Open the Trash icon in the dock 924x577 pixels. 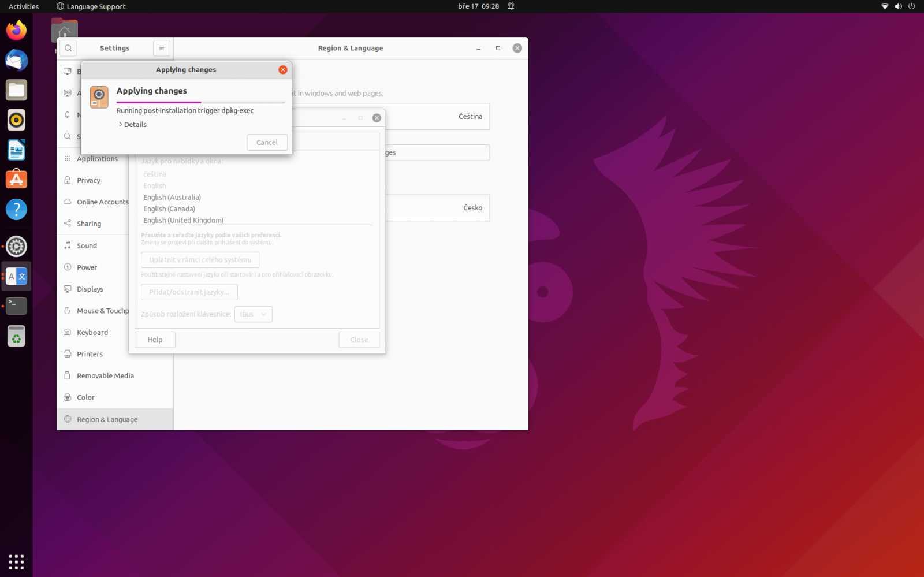point(16,336)
